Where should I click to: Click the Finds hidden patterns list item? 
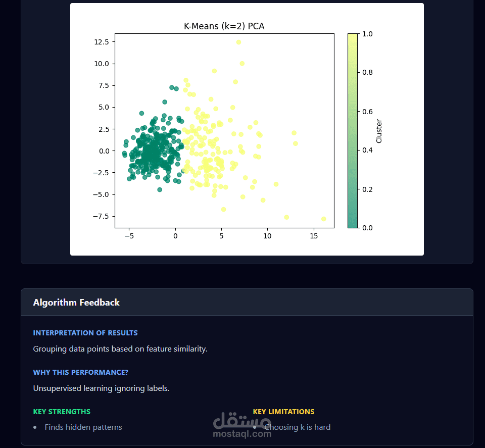click(83, 427)
